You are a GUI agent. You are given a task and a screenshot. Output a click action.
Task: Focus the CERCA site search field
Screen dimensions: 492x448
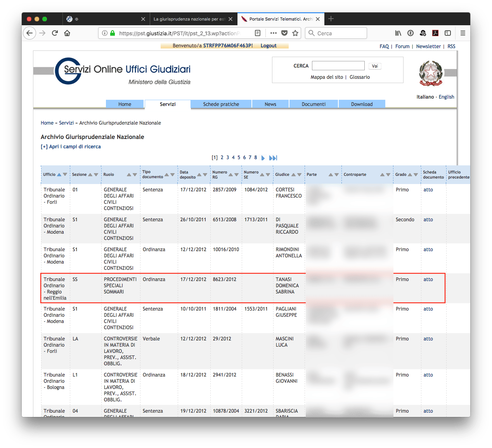pos(338,66)
